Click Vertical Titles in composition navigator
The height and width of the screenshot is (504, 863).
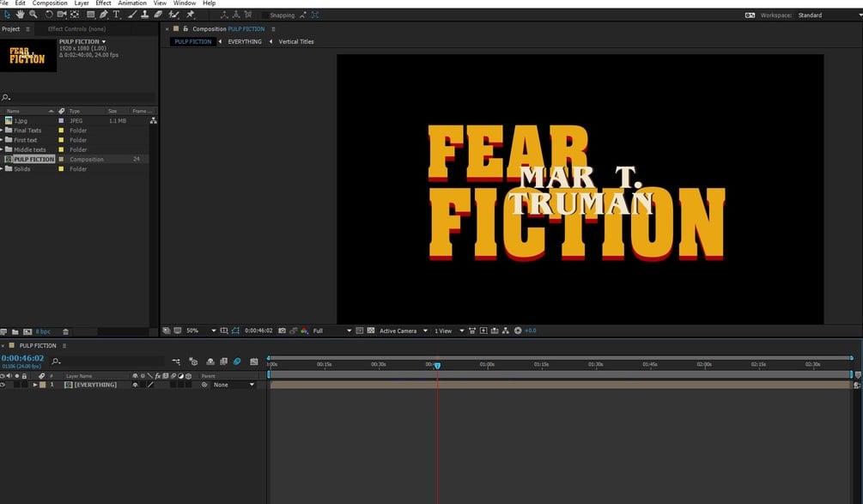coord(296,42)
